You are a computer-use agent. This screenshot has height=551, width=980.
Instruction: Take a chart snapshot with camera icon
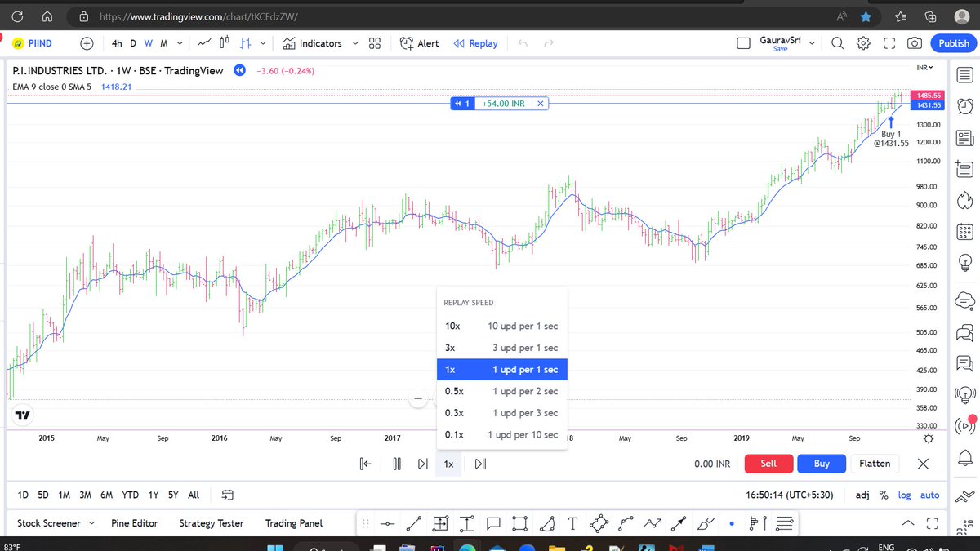915,43
